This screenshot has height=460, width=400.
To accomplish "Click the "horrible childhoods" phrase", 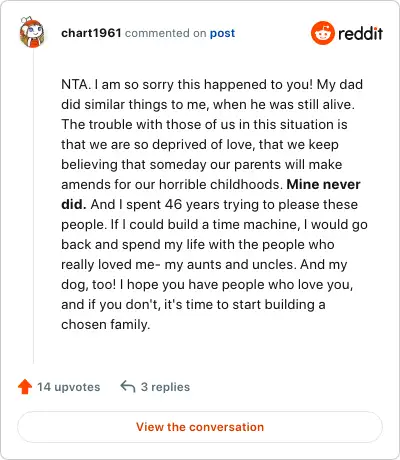I will [221, 184].
